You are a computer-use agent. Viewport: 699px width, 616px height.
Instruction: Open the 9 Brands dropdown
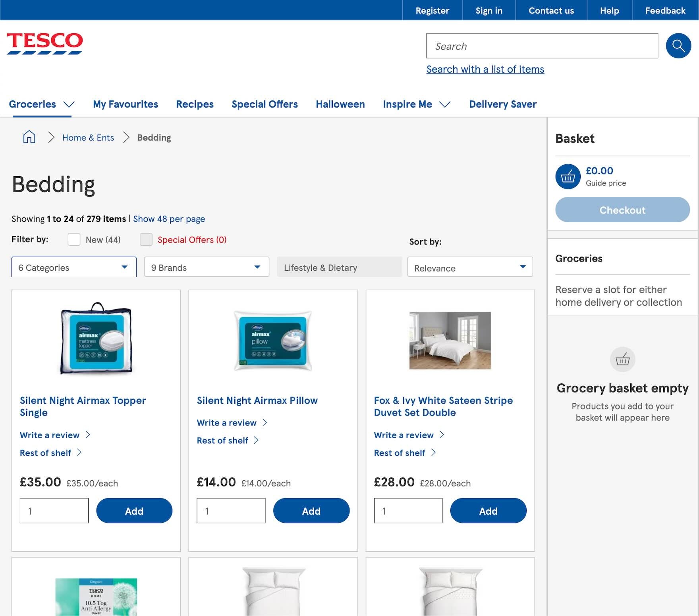(x=207, y=267)
